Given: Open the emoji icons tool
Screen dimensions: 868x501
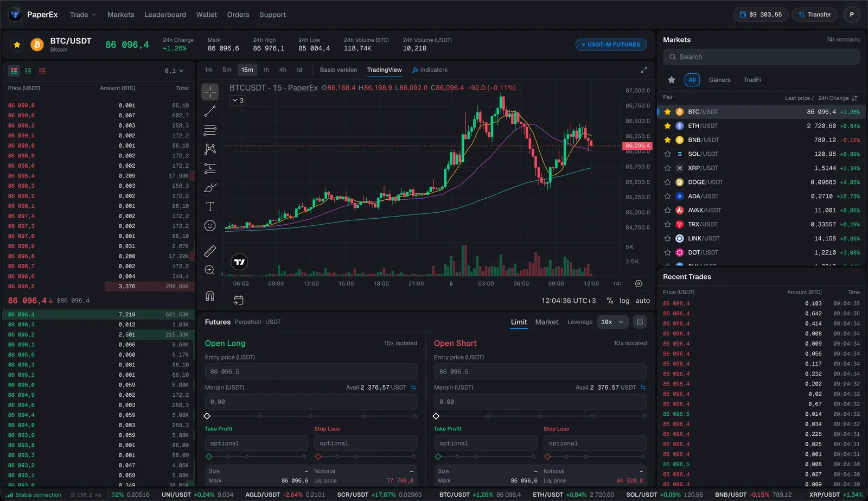Looking at the screenshot, I should click(x=210, y=226).
